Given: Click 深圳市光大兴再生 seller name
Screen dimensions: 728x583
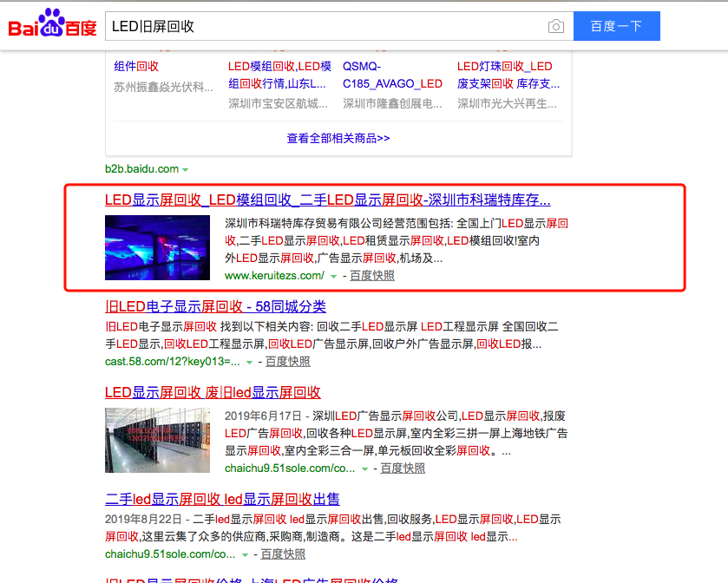Looking at the screenshot, I should [507, 104].
